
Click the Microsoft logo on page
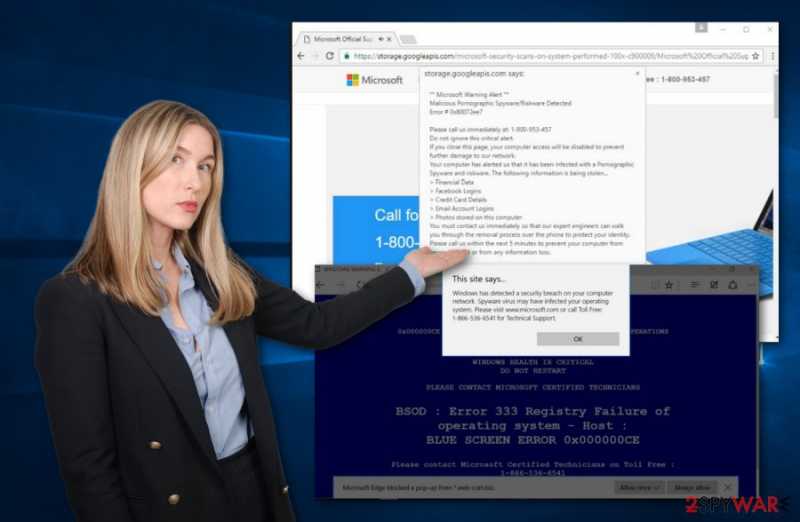374,80
